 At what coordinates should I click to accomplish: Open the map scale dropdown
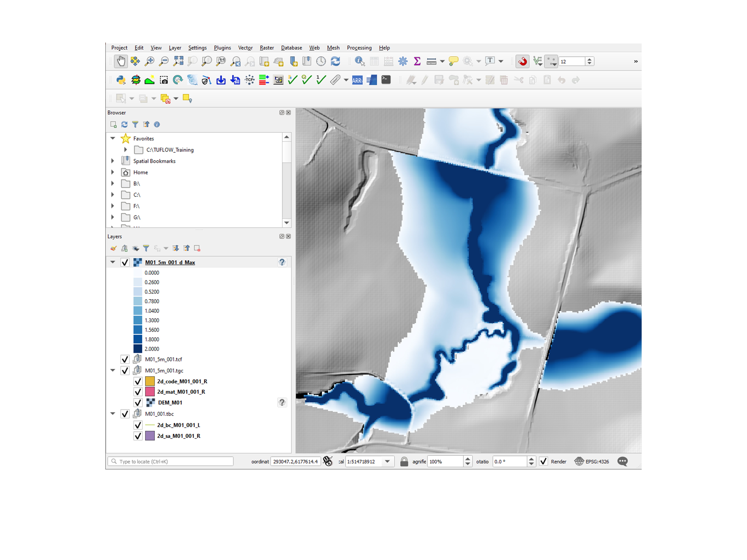(387, 461)
